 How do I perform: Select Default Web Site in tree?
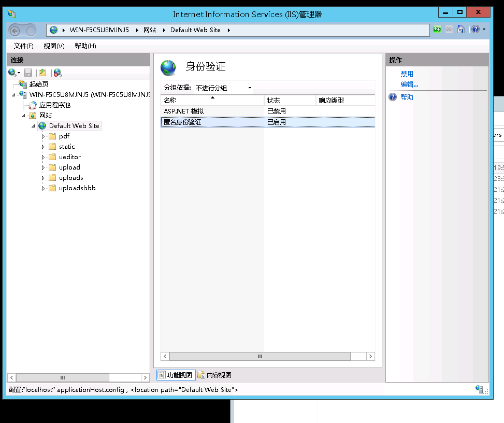tap(74, 126)
